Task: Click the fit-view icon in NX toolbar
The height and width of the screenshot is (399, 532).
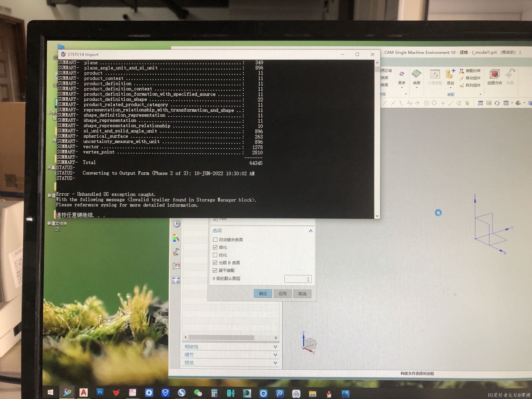Action: [x=480, y=103]
